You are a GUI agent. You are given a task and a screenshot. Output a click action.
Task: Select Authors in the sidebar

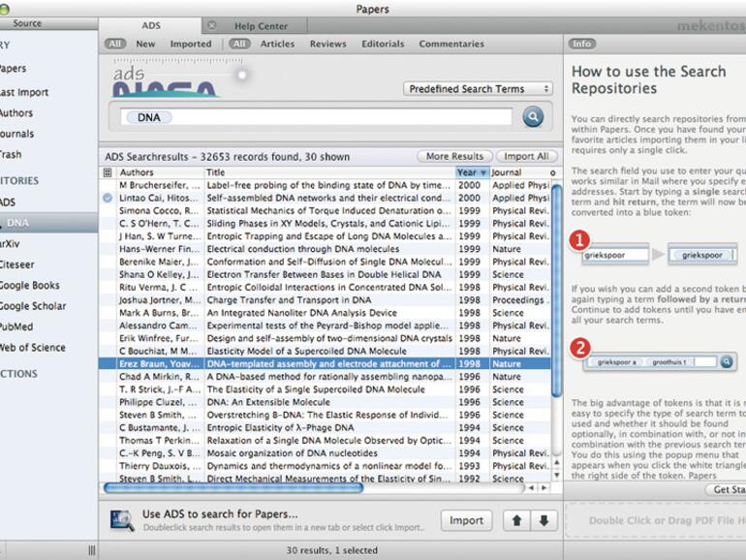click(x=16, y=112)
